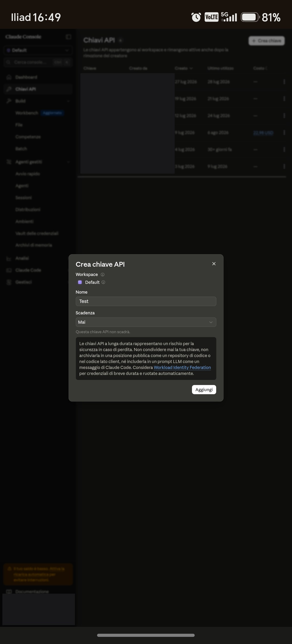
Task: Open Agenti under Agenti gestiti
Action: pyautogui.click(x=22, y=186)
